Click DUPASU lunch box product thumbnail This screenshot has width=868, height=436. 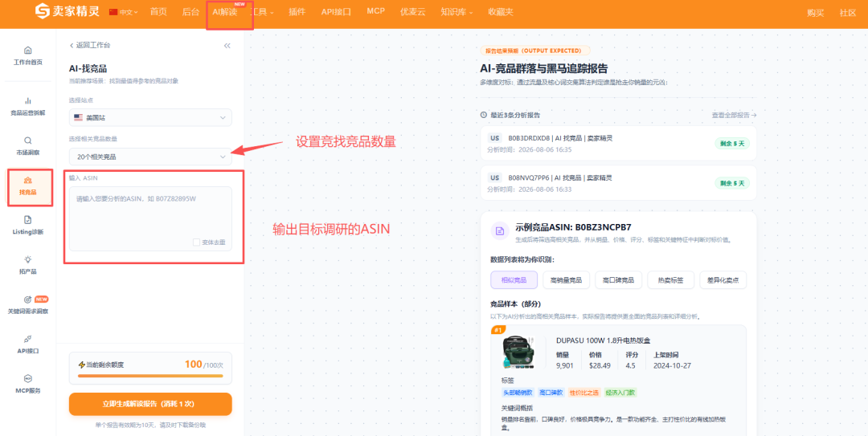[x=518, y=352]
